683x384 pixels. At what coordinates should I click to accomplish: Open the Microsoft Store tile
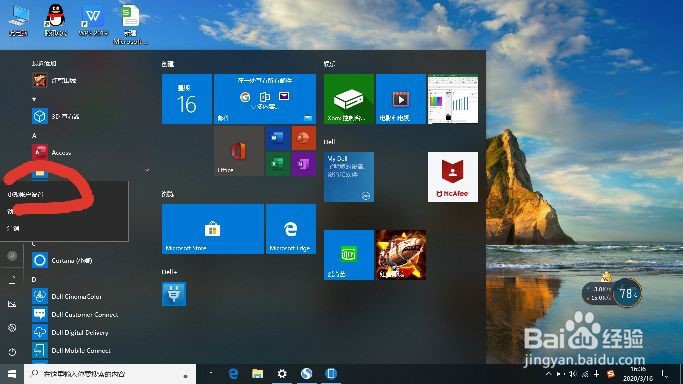pos(213,229)
